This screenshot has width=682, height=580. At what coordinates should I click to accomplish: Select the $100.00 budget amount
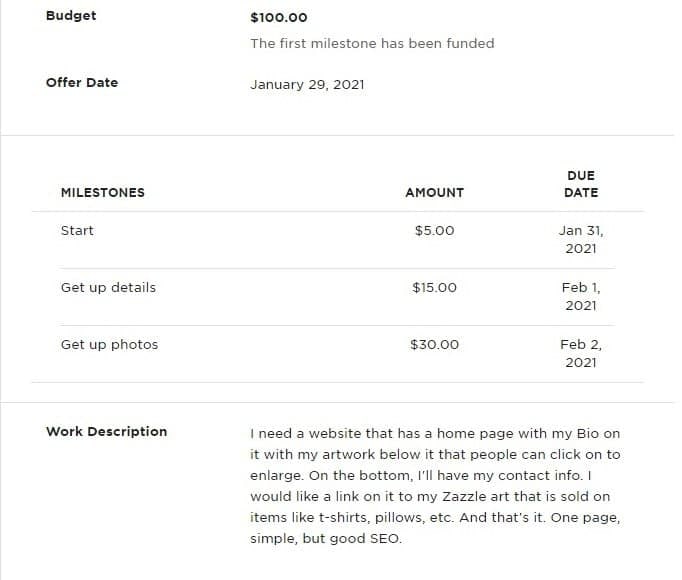pyautogui.click(x=279, y=18)
